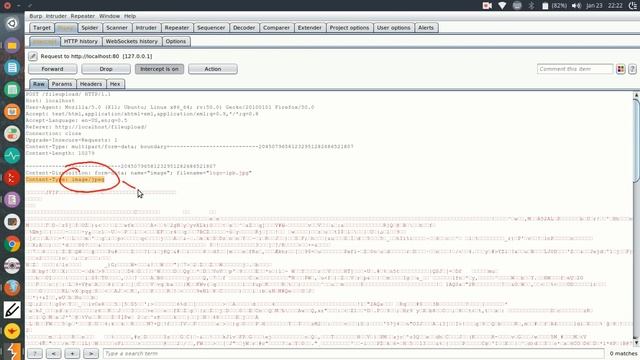640x360 pixels.
Task: Launch the orange presentation dock icon
Action: (x=12, y=111)
